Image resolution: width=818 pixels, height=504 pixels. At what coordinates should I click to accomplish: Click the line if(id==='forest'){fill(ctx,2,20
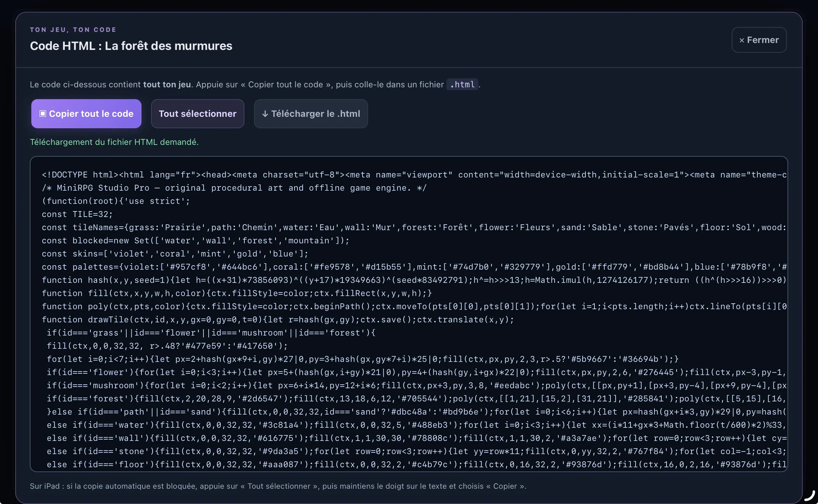417,399
